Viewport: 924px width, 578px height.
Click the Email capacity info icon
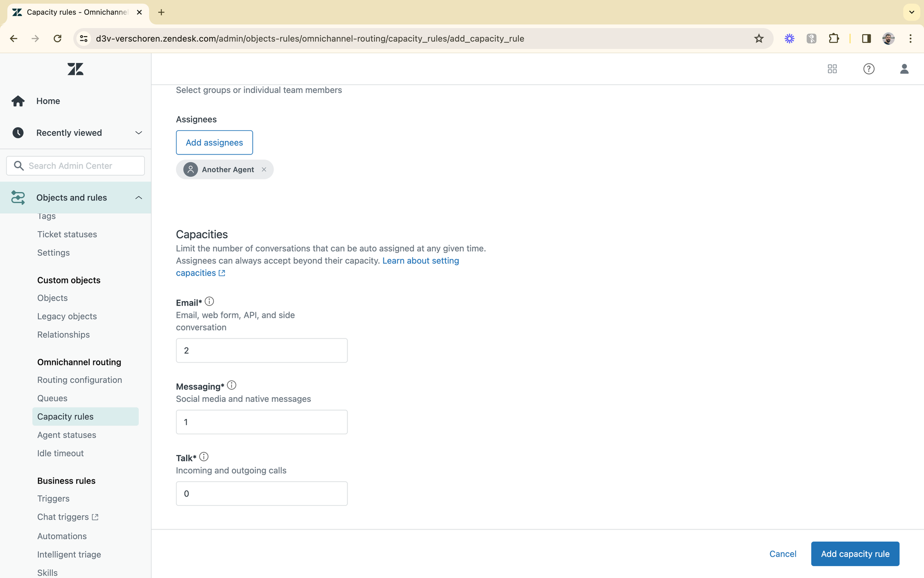point(209,301)
